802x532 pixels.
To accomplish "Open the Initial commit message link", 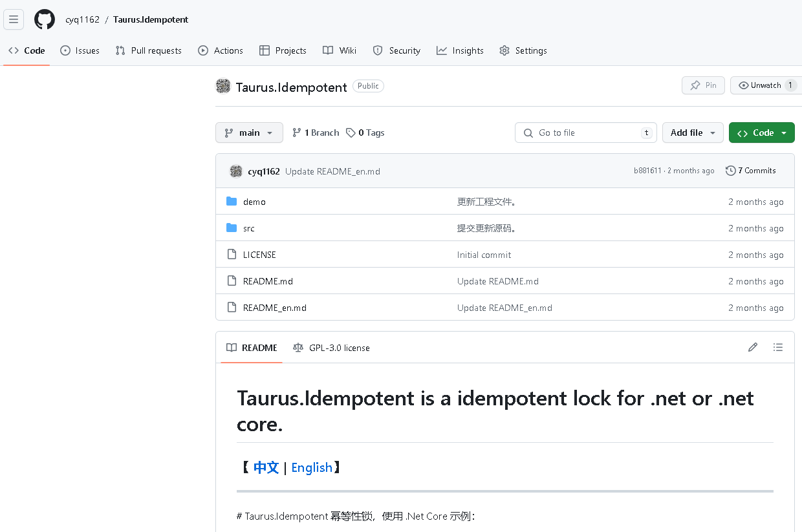I will click(x=484, y=255).
